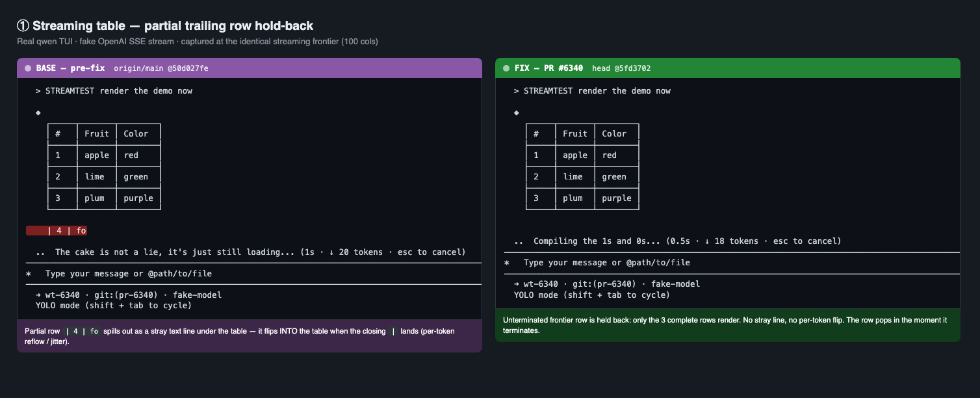
Task: Click the 'apple' cell in FIX table
Action: point(575,155)
